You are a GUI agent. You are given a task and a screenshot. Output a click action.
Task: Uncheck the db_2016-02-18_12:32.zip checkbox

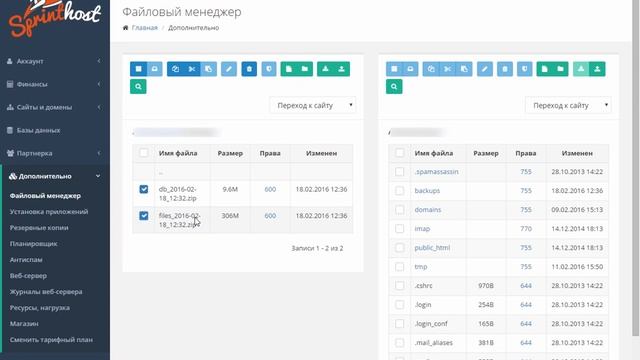(144, 189)
